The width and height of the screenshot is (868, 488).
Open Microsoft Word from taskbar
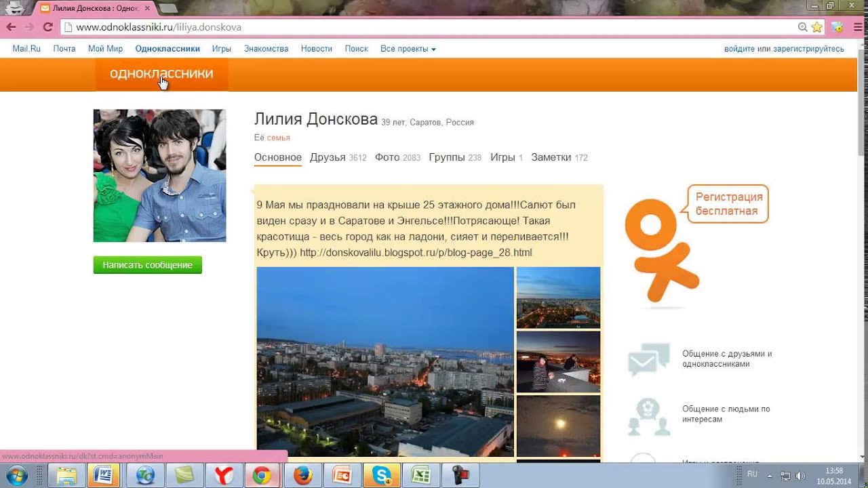tap(104, 476)
